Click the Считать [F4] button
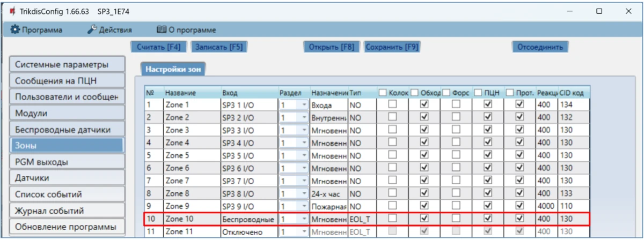644x240 pixels. 158,47
